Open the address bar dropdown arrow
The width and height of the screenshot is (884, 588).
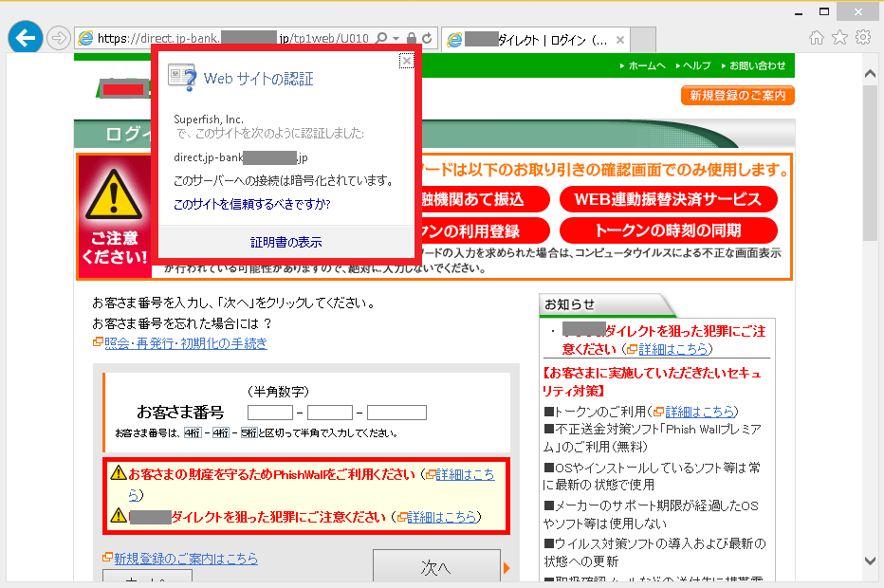click(x=396, y=38)
